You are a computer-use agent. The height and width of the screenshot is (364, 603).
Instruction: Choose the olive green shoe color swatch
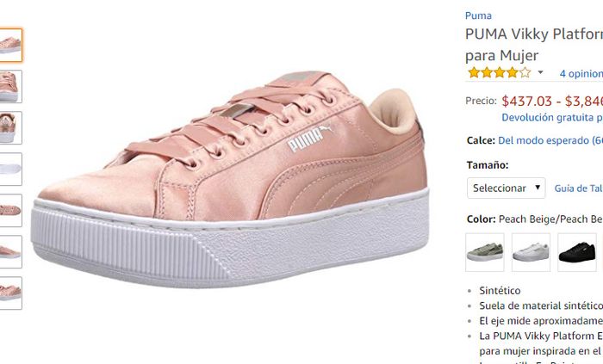click(x=485, y=251)
